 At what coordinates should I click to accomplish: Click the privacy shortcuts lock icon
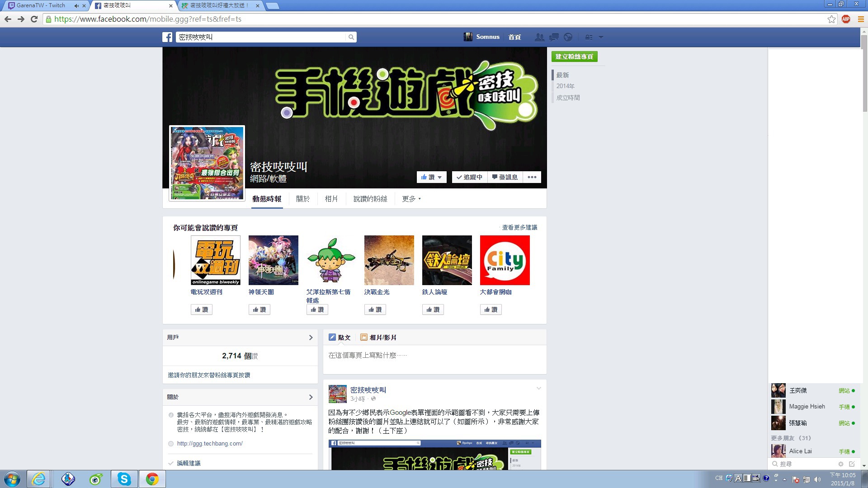pos(589,37)
